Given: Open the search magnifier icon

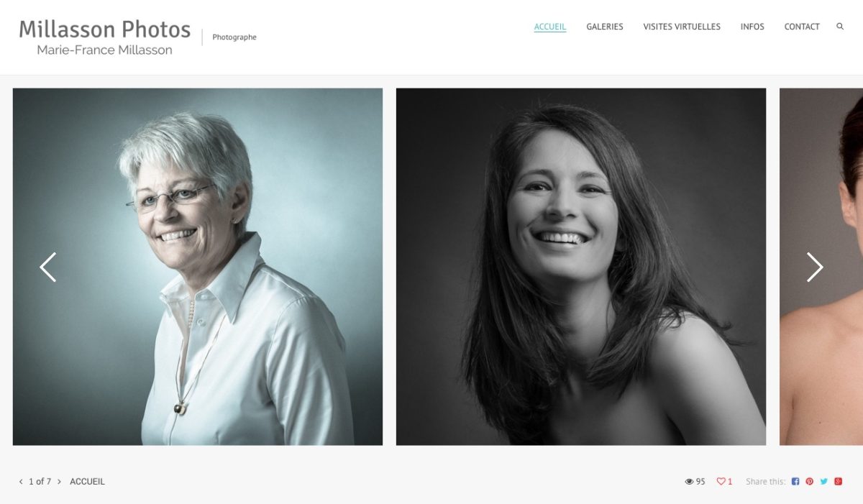Looking at the screenshot, I should click(840, 27).
